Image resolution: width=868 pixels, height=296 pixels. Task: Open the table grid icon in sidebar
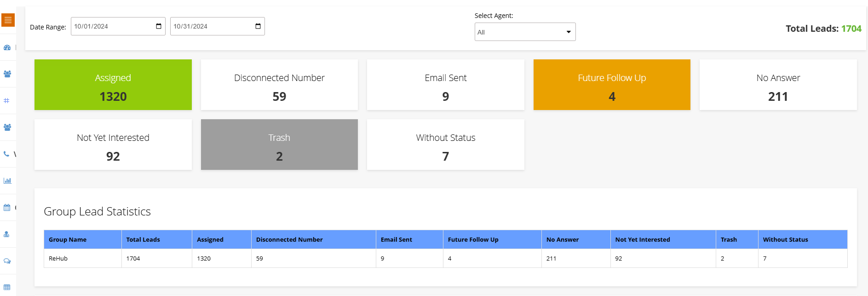click(x=7, y=287)
